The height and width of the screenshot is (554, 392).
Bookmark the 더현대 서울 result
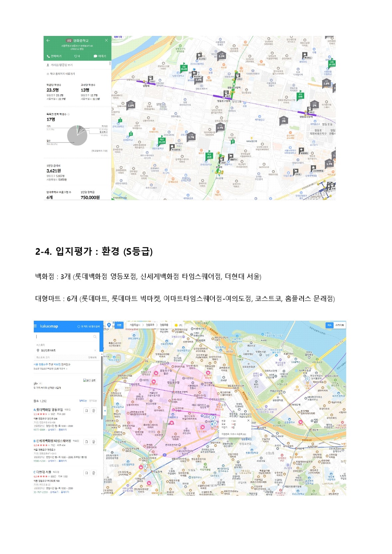(x=86, y=473)
